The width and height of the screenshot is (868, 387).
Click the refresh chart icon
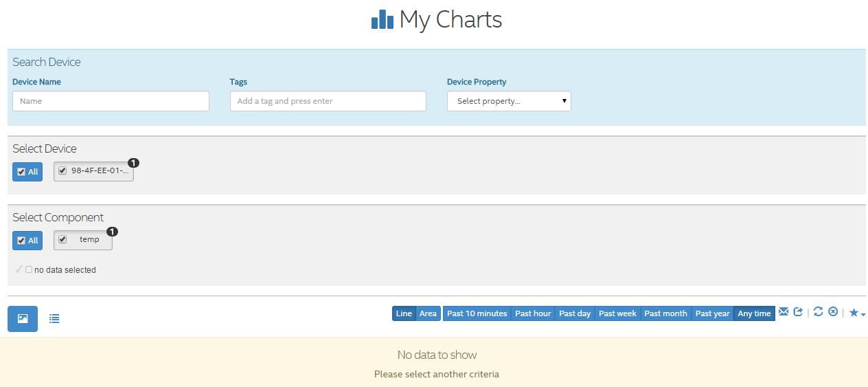coord(818,312)
